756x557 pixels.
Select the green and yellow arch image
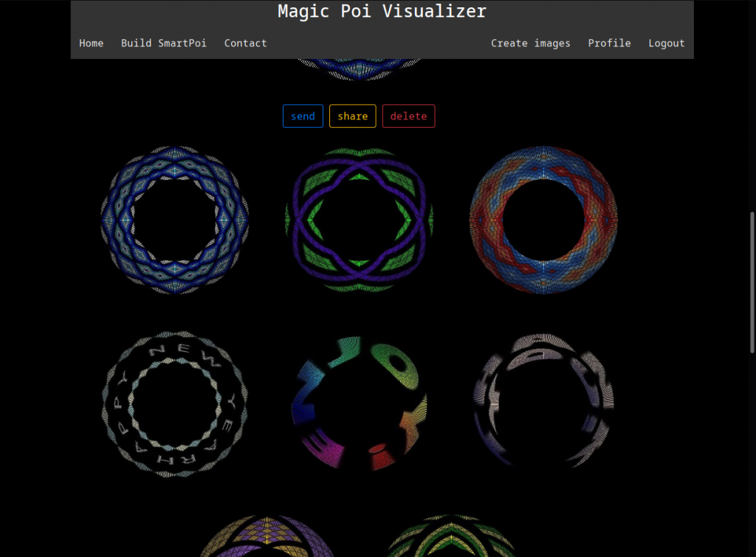click(451, 536)
